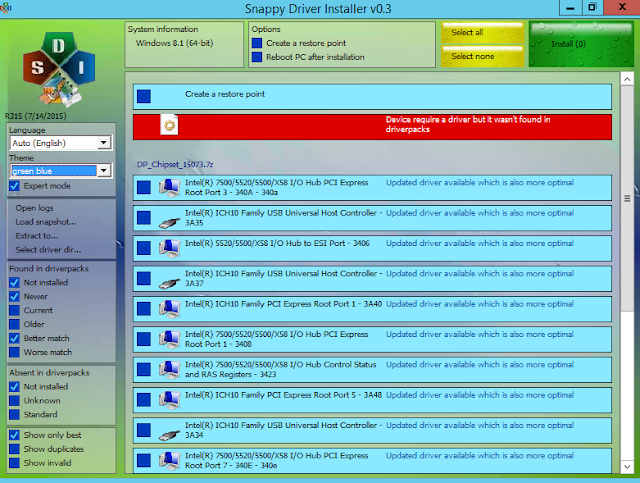This screenshot has width=640, height=483.
Task: Click the scrollbar up arrow
Action: [x=627, y=79]
